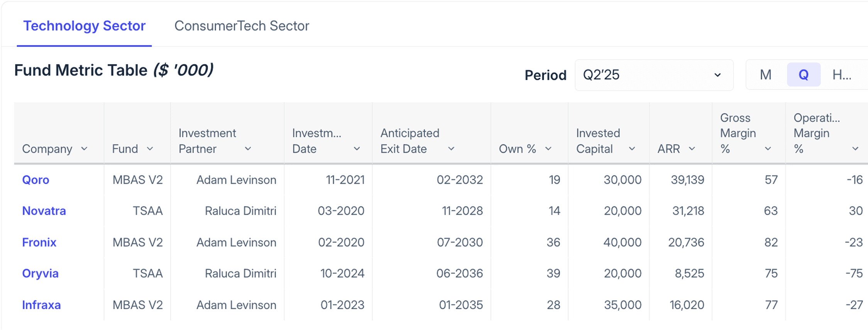This screenshot has width=868, height=330.
Task: Click the Fund column sort chevron
Action: point(150,149)
